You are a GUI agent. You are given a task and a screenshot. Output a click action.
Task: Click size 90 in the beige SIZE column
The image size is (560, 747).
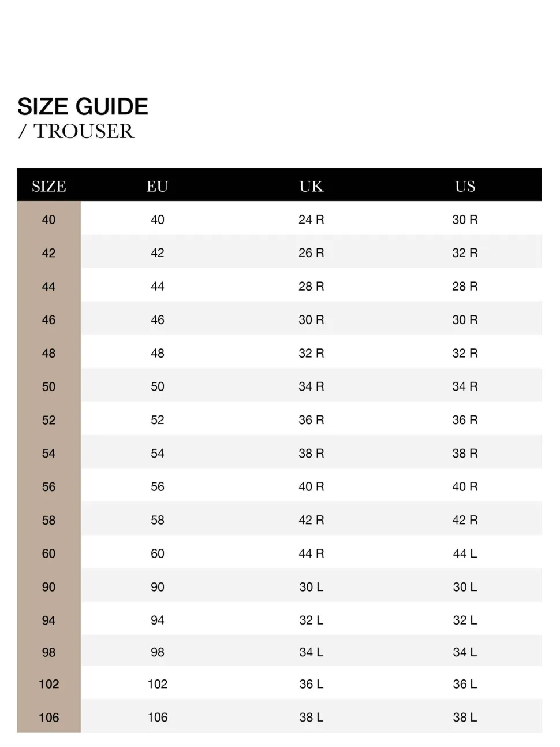[x=48, y=587]
